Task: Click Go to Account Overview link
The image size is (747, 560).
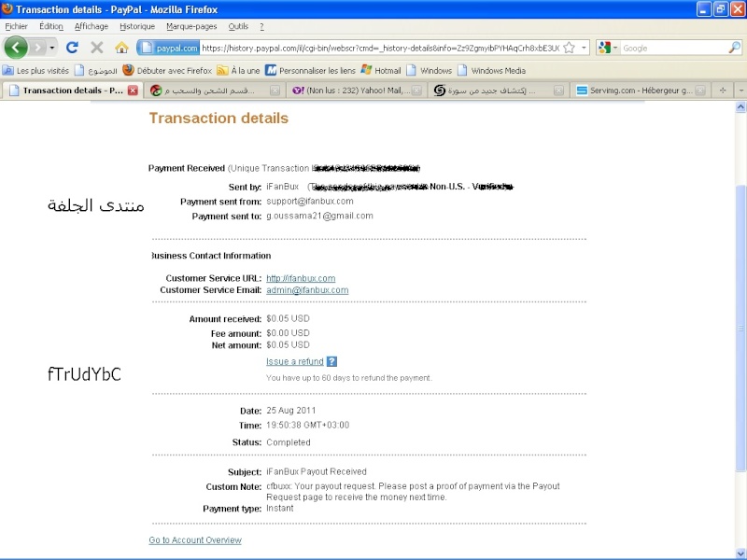Action: point(195,540)
